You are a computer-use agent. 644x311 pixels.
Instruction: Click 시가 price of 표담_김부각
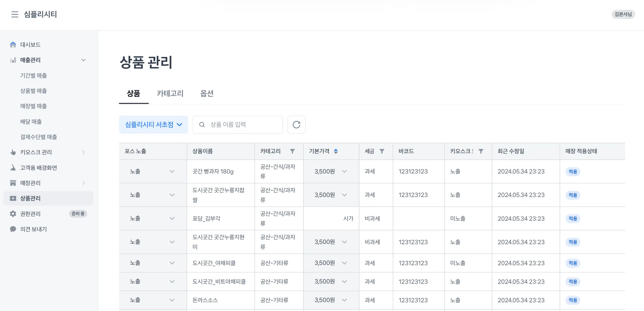[348, 219]
